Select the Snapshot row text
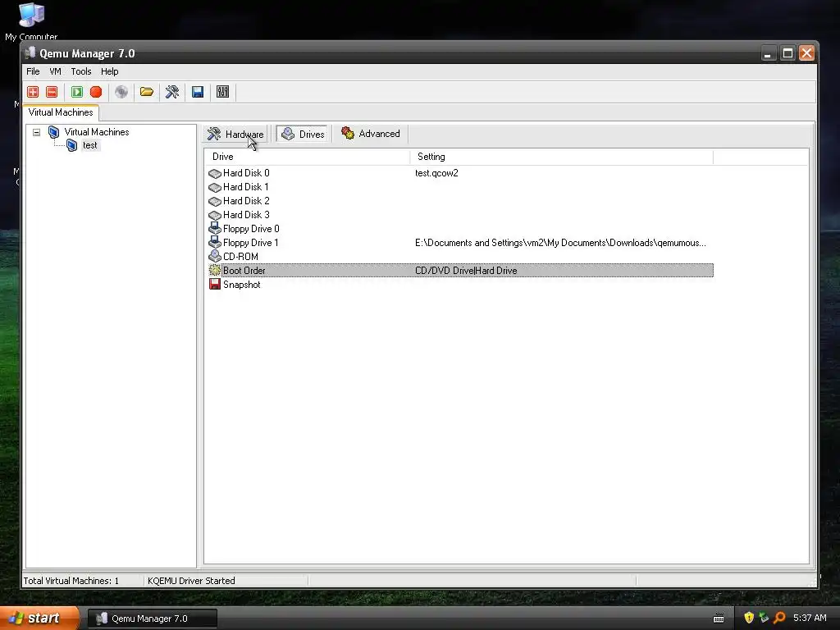Viewport: 840px width, 630px height. coord(242,285)
